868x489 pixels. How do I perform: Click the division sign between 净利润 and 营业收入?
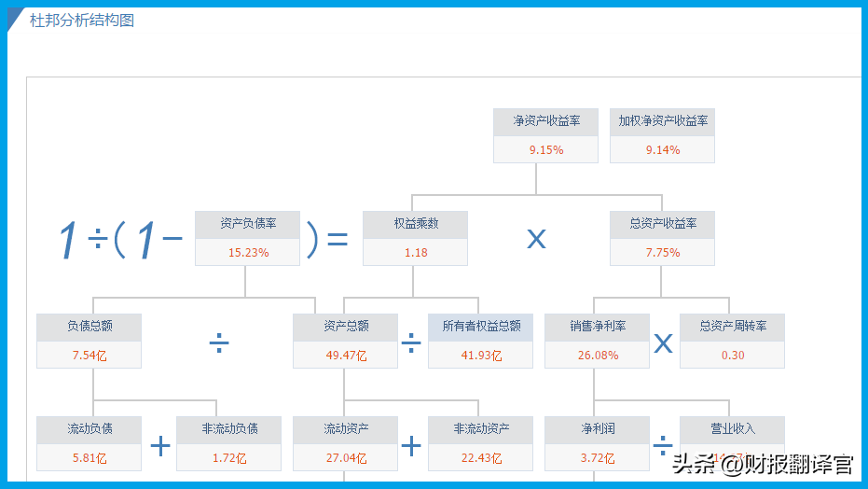pos(663,446)
